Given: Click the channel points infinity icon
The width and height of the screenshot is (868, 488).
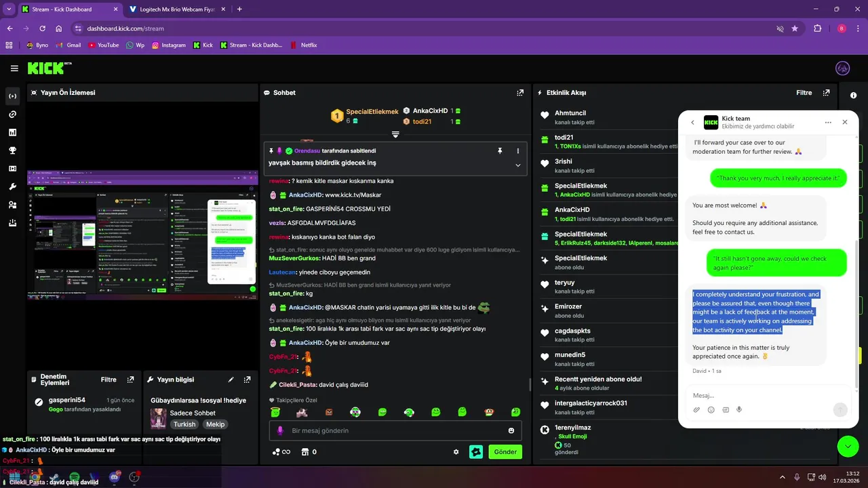Looking at the screenshot, I should [281, 452].
